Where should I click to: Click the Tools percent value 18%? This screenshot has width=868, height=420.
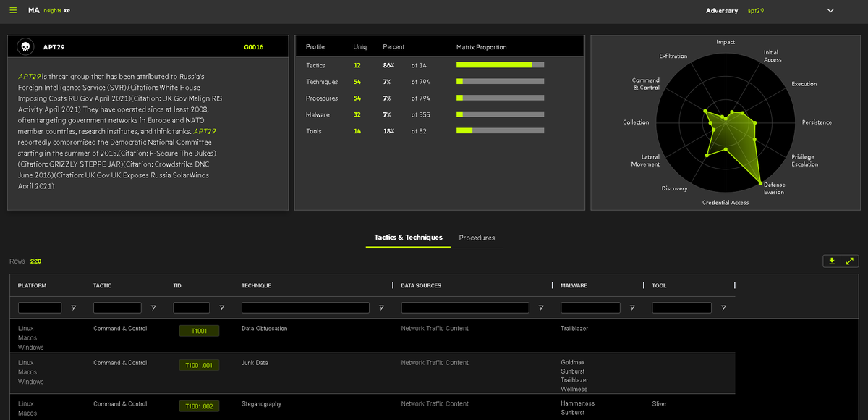click(x=388, y=131)
